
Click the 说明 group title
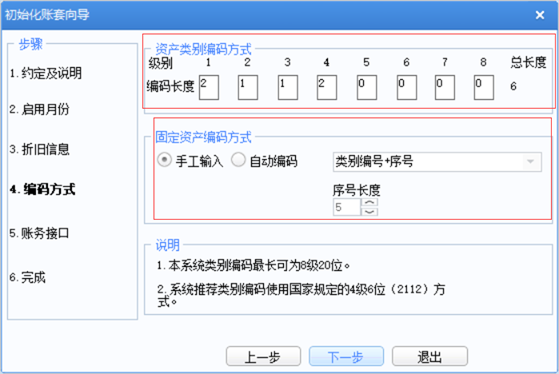pos(168,245)
